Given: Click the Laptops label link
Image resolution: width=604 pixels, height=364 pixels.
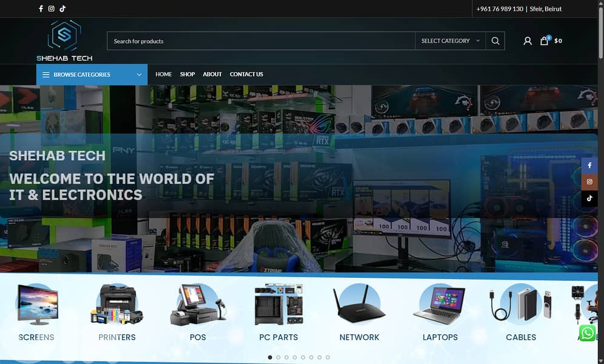Looking at the screenshot, I should click(x=440, y=337).
